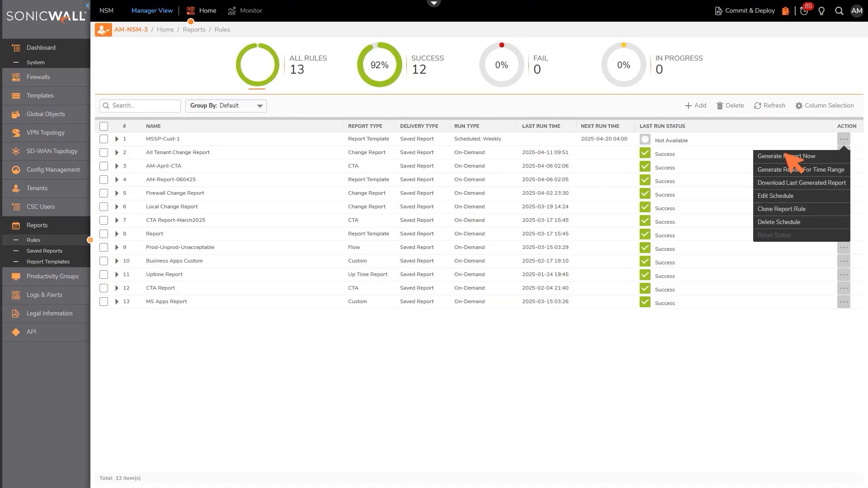Open the API section in the sidebar

31,332
